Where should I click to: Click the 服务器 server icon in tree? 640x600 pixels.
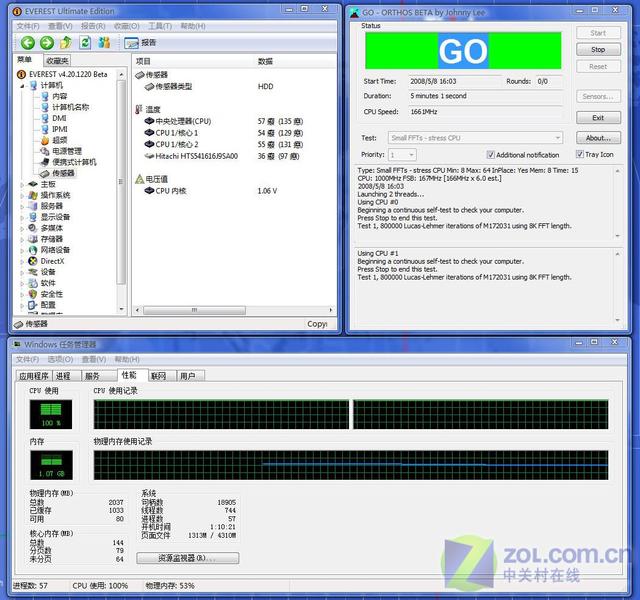click(33, 206)
